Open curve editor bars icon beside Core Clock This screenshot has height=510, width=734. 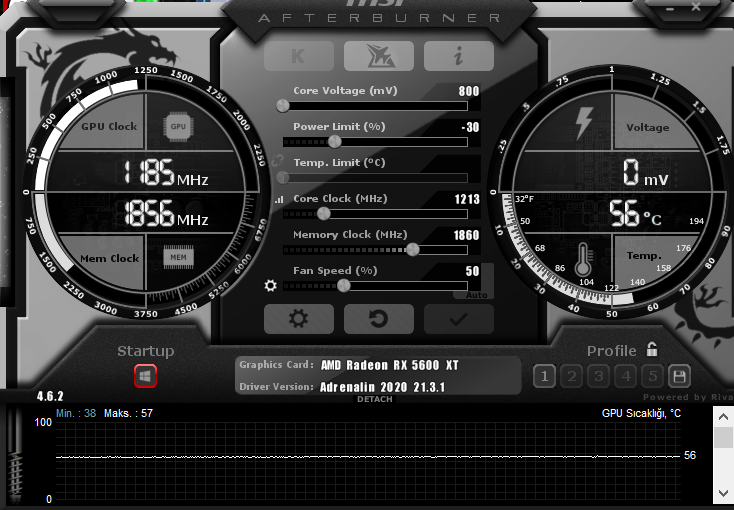pos(279,200)
